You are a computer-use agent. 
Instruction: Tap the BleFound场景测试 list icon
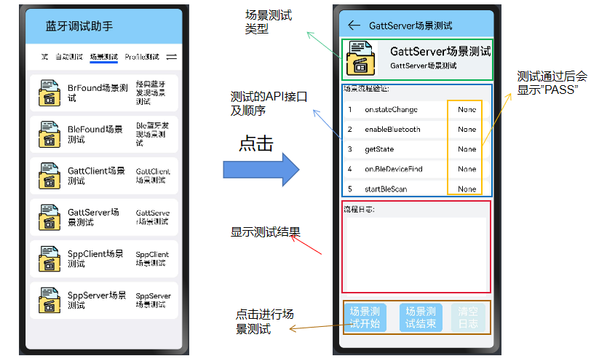click(x=49, y=134)
